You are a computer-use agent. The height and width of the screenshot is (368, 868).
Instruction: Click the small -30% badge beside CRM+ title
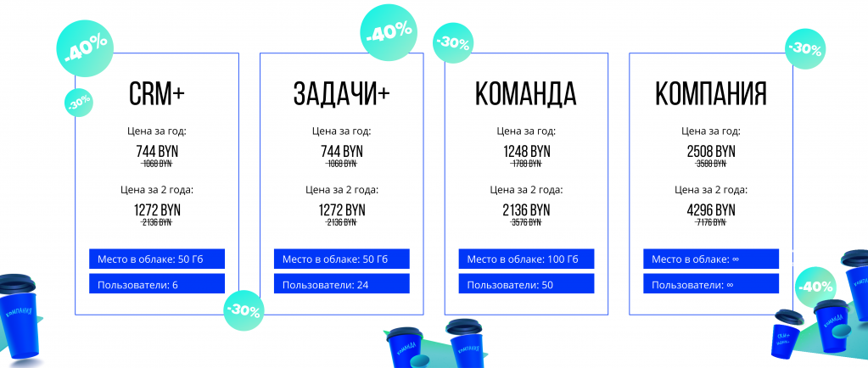(x=79, y=102)
